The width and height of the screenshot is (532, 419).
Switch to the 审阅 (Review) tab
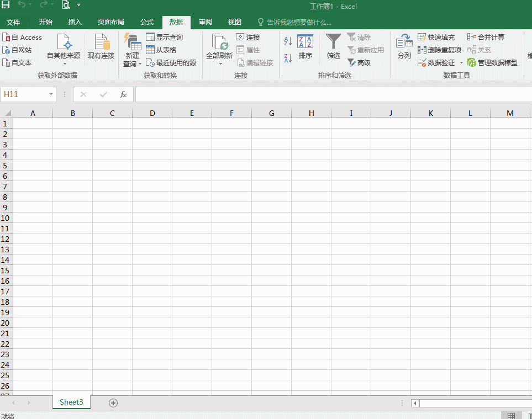pyautogui.click(x=206, y=22)
